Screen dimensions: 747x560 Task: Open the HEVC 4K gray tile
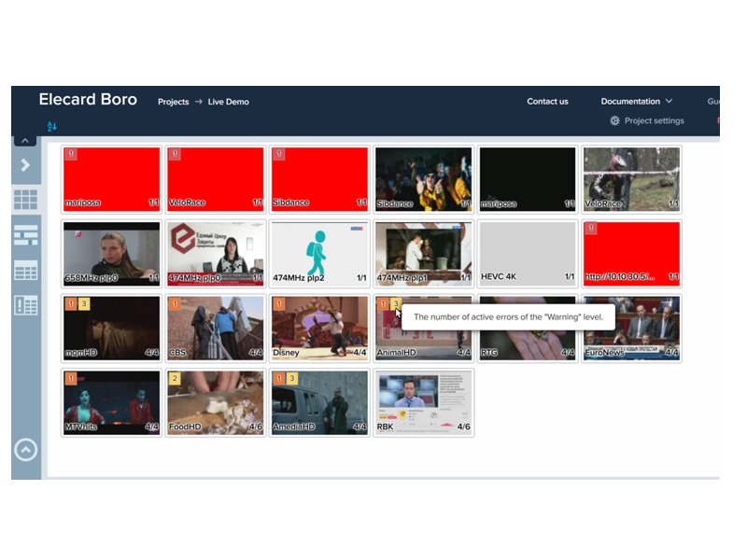528,254
